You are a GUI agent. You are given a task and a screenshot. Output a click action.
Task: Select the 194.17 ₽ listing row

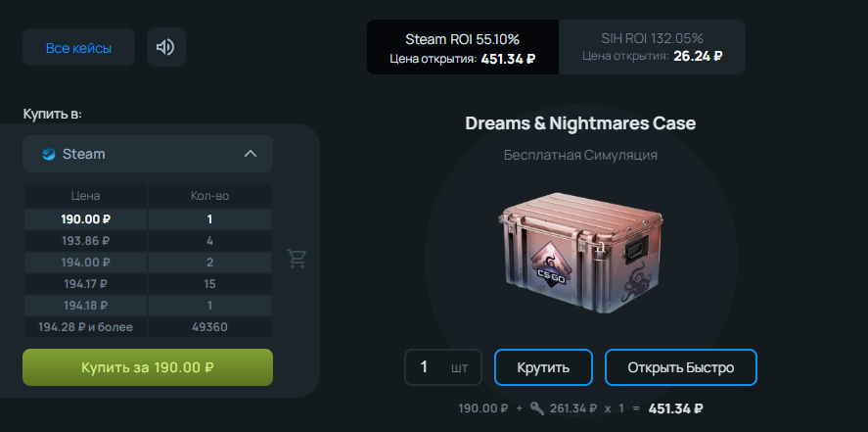tap(148, 284)
